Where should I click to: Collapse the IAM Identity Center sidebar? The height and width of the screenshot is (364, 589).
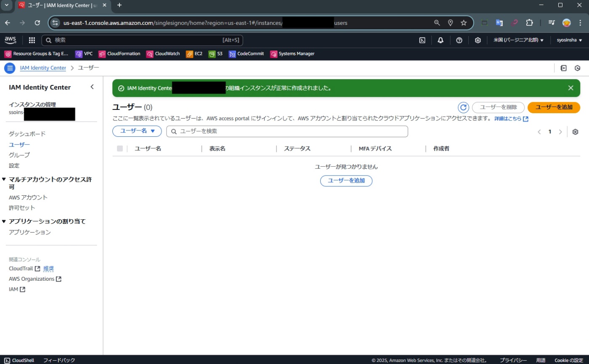tap(92, 87)
